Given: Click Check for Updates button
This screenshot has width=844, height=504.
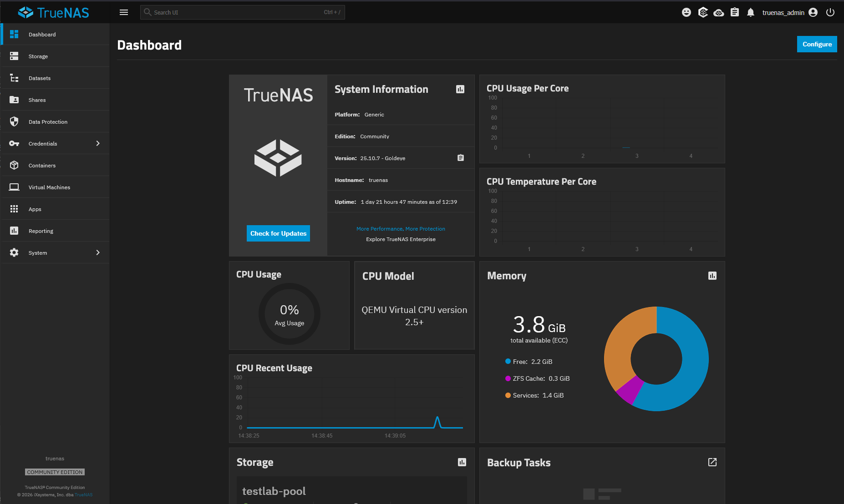Looking at the screenshot, I should 278,233.
